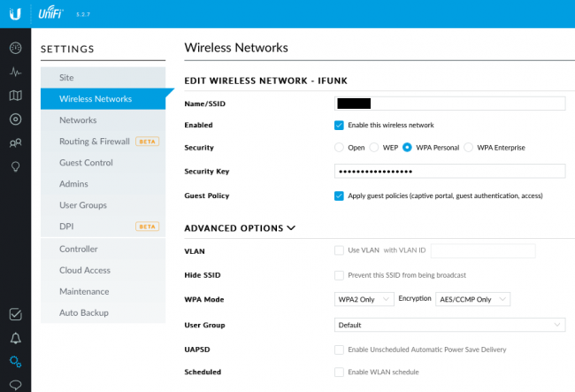Click the VLAN ID input field

(483, 250)
